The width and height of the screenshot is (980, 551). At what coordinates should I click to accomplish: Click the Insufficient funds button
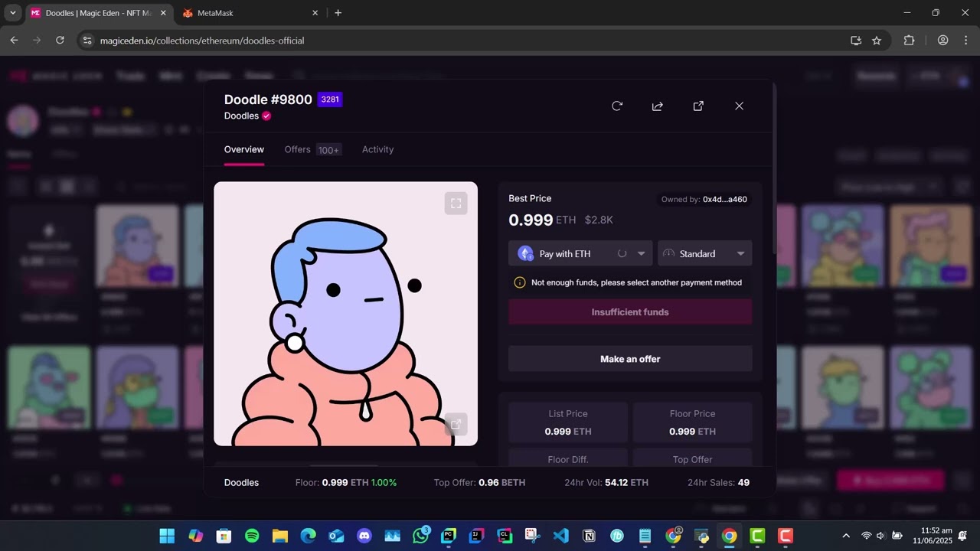tap(630, 312)
